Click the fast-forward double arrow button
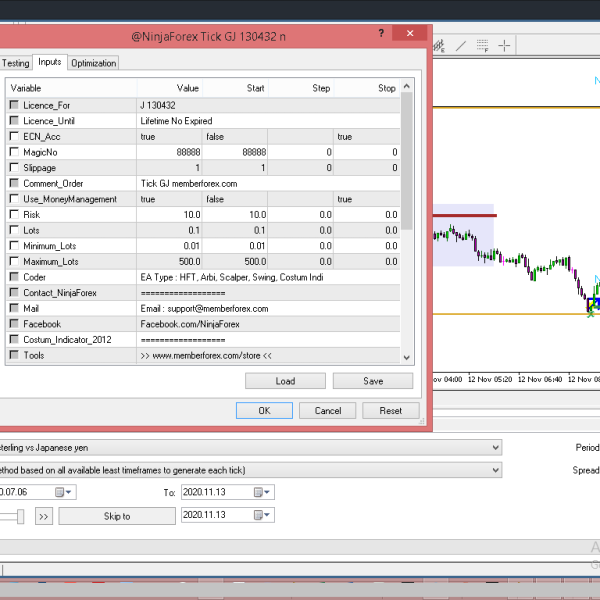Viewport: 600px width, 600px height. 44,516
